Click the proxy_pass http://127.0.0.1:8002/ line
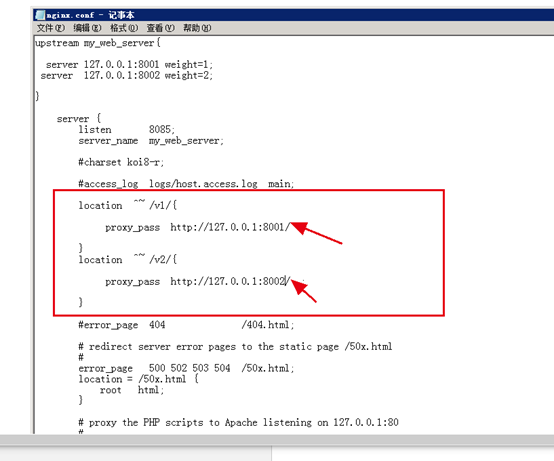The width and height of the screenshot is (554, 461). coord(198,282)
